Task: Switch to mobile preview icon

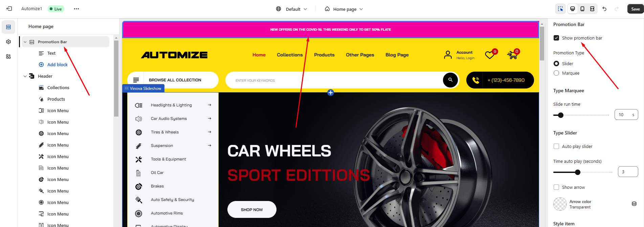Action: pos(582,9)
